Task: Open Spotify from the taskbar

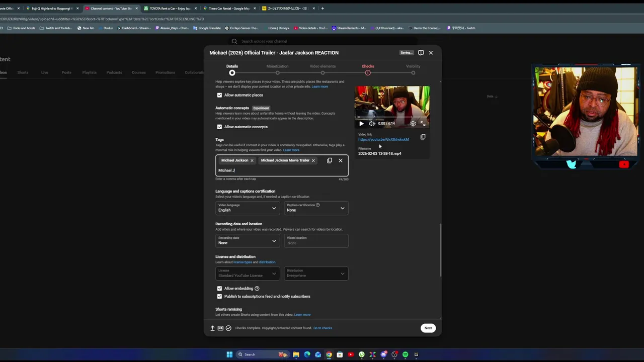Action: point(406,354)
